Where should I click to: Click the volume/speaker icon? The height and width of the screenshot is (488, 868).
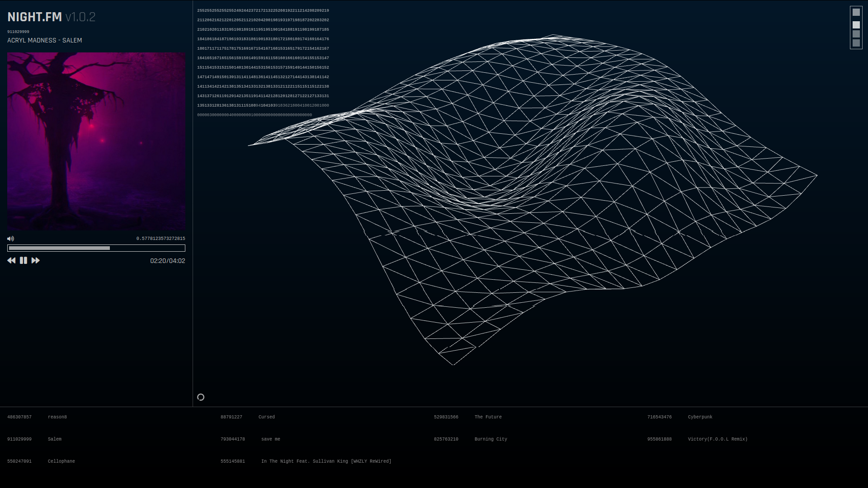pyautogui.click(x=11, y=238)
